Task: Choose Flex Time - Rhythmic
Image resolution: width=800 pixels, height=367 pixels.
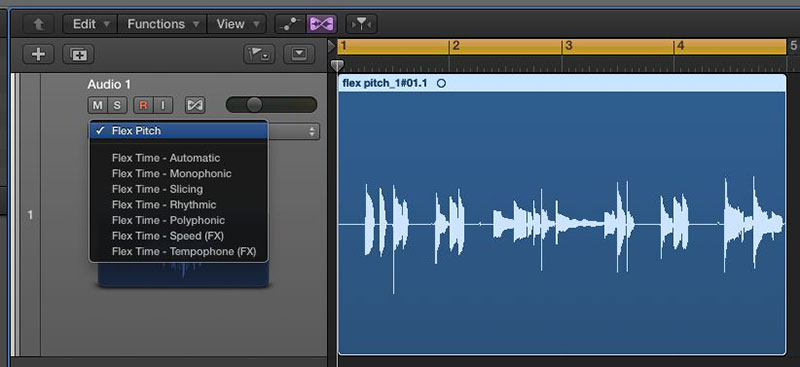Action: pos(179,205)
